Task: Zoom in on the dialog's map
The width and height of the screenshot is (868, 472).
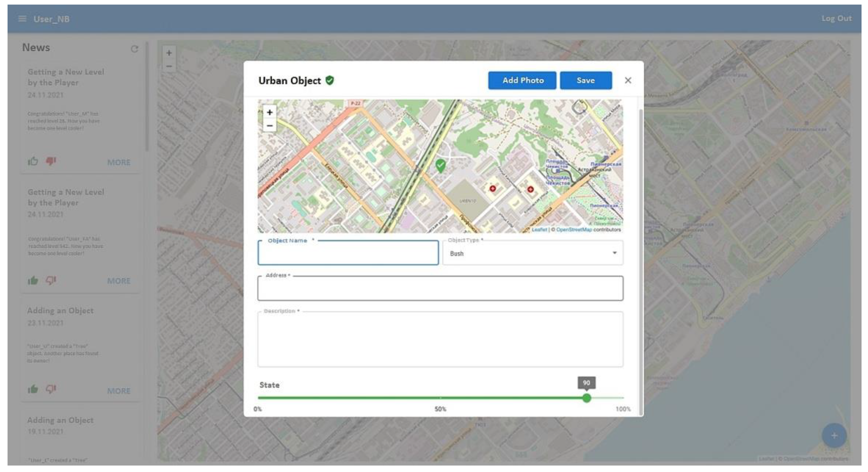Action: click(269, 112)
